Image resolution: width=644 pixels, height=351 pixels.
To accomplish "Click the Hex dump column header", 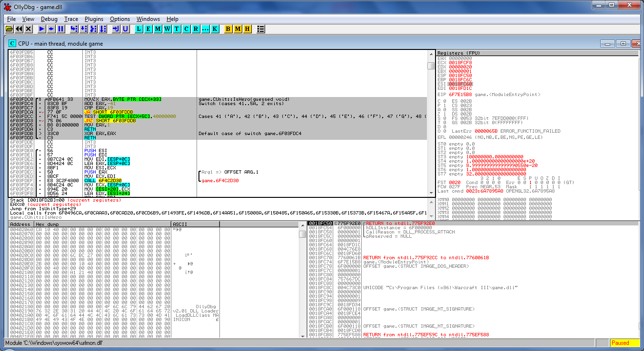I will pos(102,224).
